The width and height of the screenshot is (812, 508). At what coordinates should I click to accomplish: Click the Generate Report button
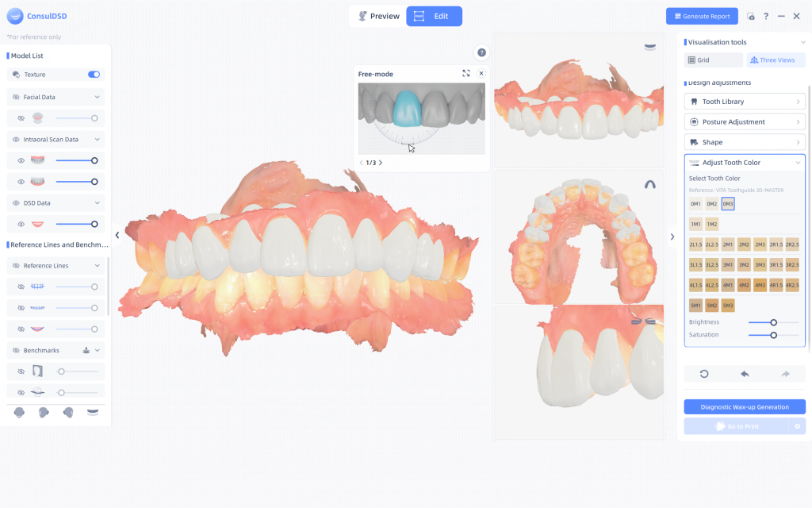click(702, 16)
